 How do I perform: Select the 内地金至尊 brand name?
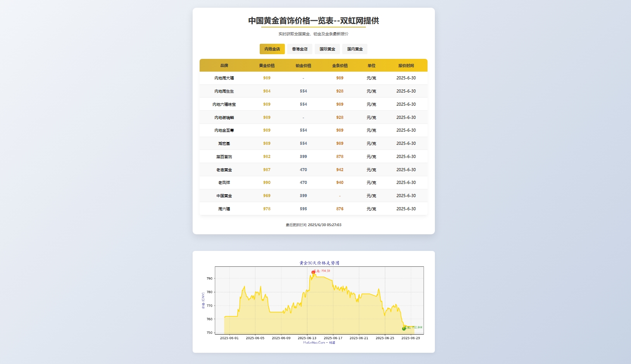click(x=224, y=130)
